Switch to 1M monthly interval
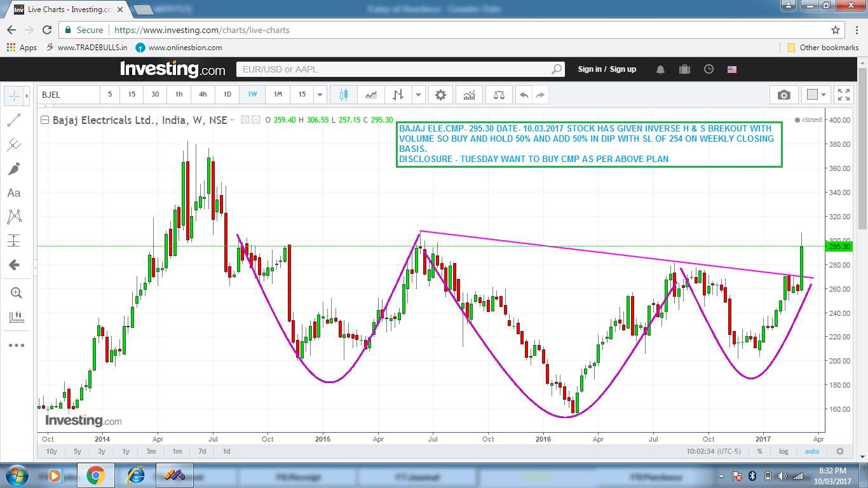868x488 pixels. pos(278,95)
